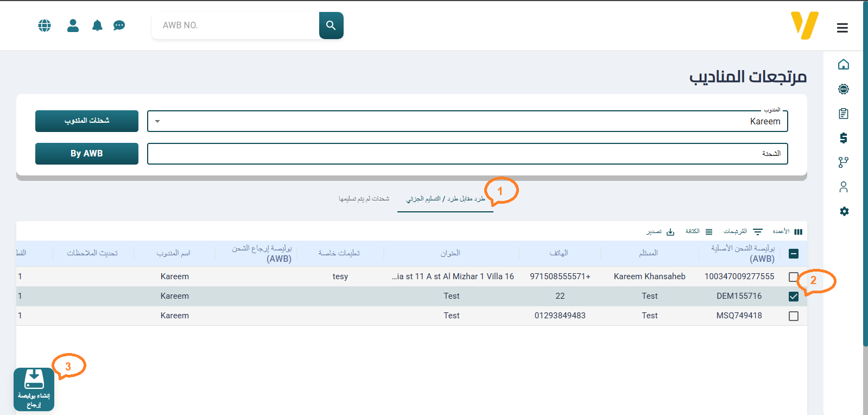
Task: Click the Al Mizhar 1 Villa 16 address cell
Action: 453,276
